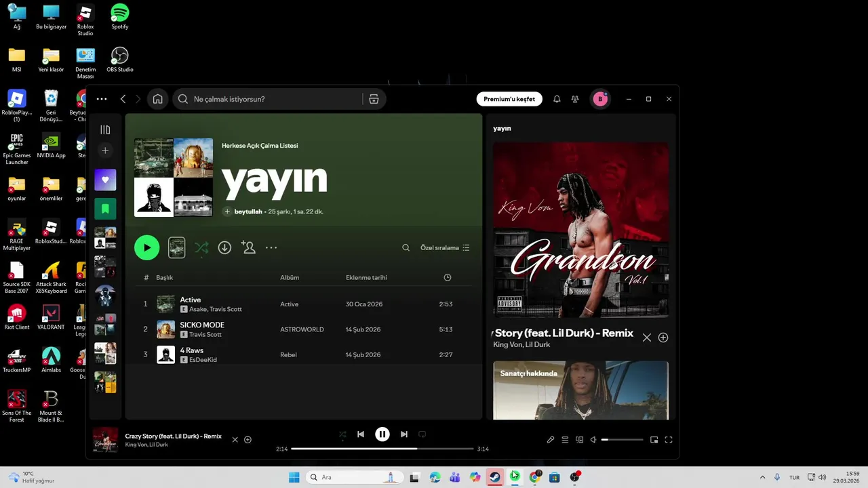Open the playlist preview cover next to play
The height and width of the screenshot is (488, 868).
(176, 248)
